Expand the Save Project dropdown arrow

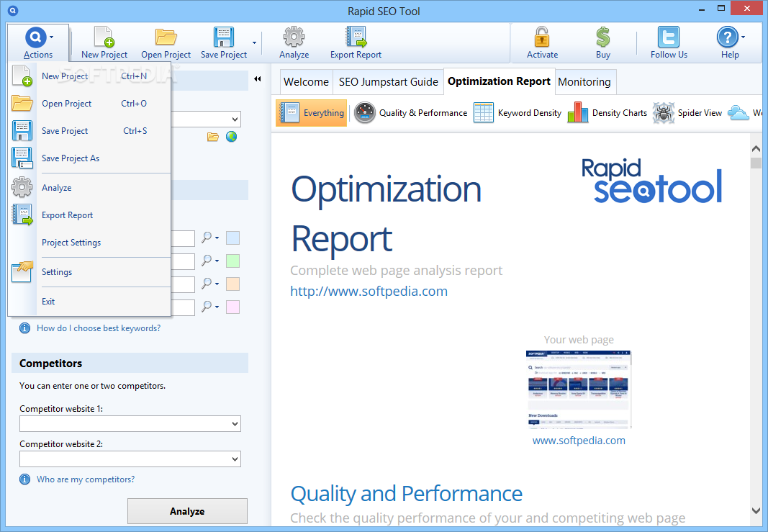(x=254, y=42)
